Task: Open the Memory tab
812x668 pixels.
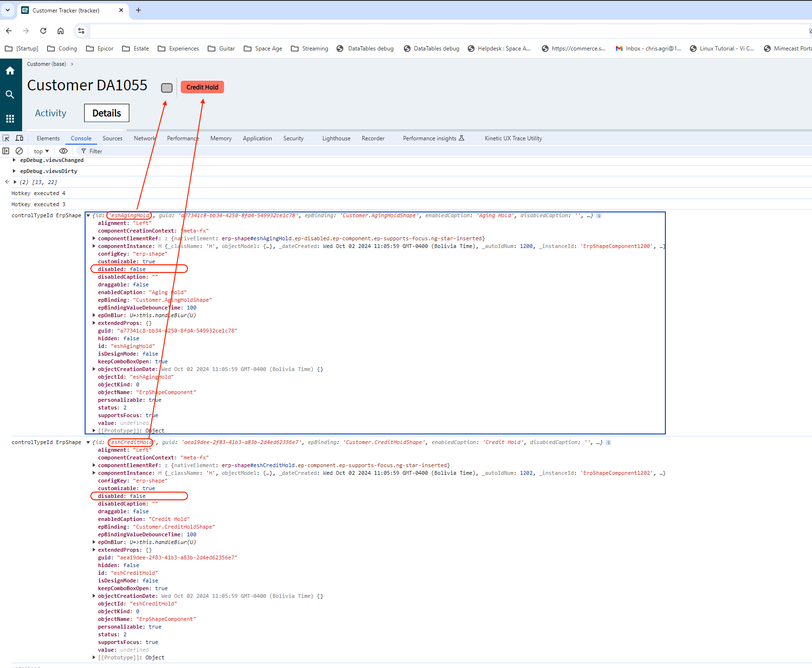Action: point(221,138)
